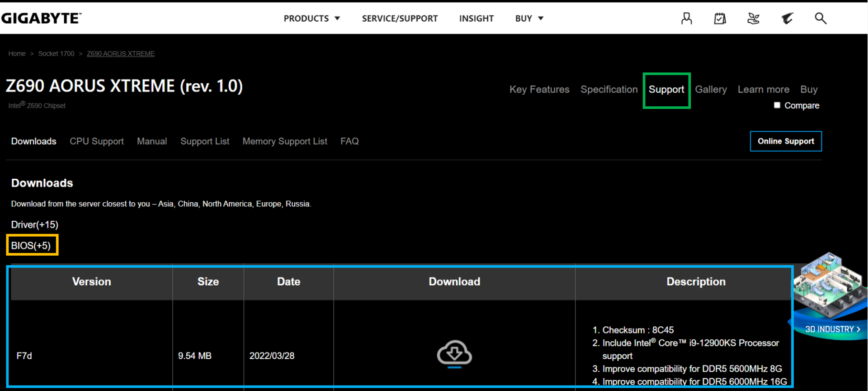Open the AORUS eagle icon
The width and height of the screenshot is (868, 391).
(787, 19)
